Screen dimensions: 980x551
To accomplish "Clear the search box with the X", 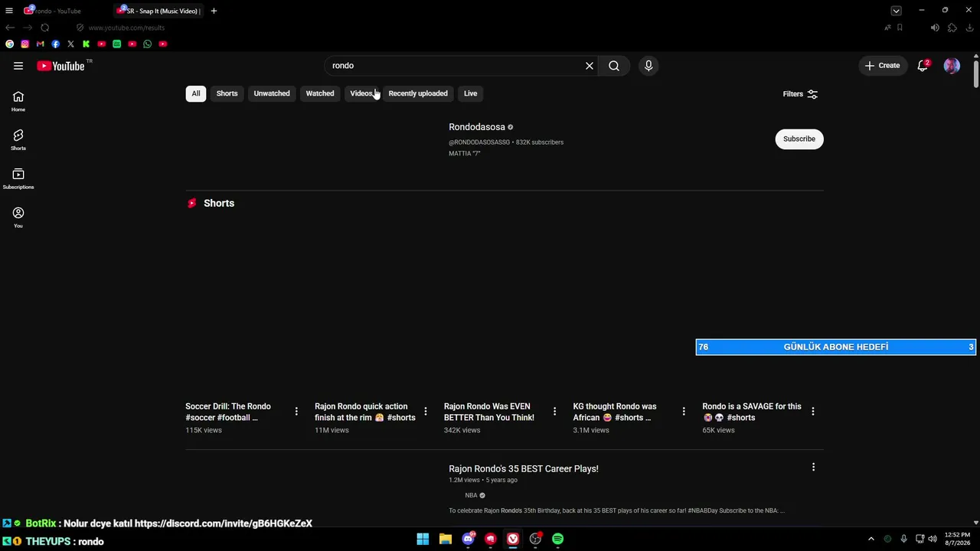I will [x=590, y=66].
